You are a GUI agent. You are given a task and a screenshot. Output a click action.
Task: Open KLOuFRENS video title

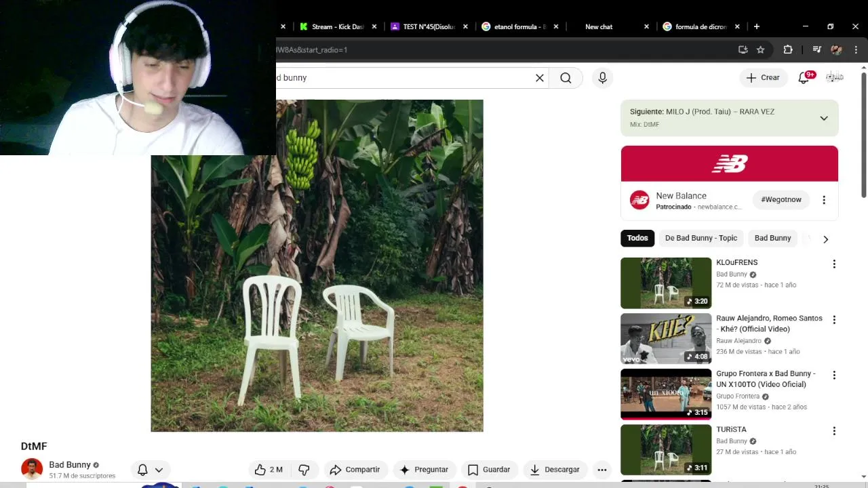pos(737,262)
